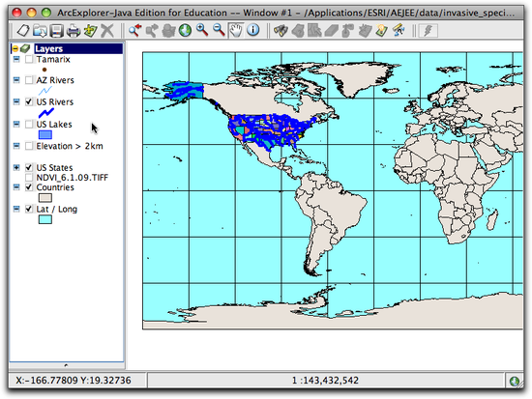Image resolution: width=532 pixels, height=399 pixels.
Task: Open a project with the folder icon
Action: coord(40,31)
